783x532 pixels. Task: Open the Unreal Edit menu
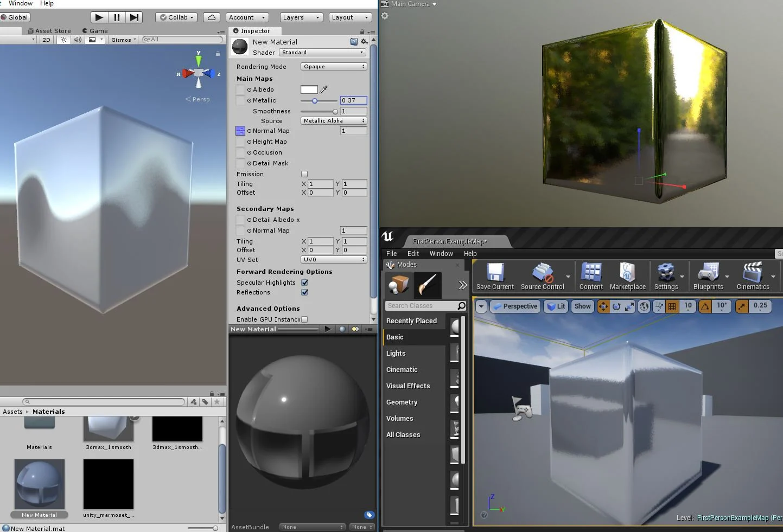[413, 253]
